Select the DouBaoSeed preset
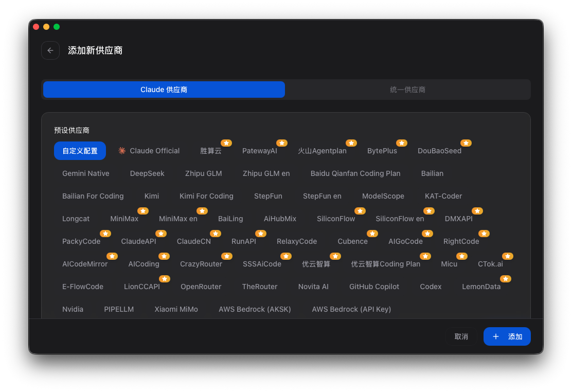The height and width of the screenshot is (392, 572). [x=440, y=151]
